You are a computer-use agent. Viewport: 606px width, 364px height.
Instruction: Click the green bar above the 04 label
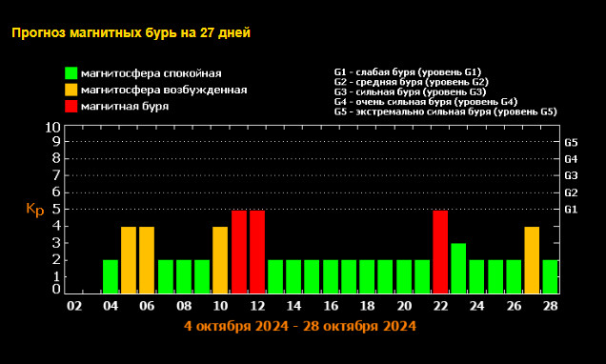tap(111, 276)
